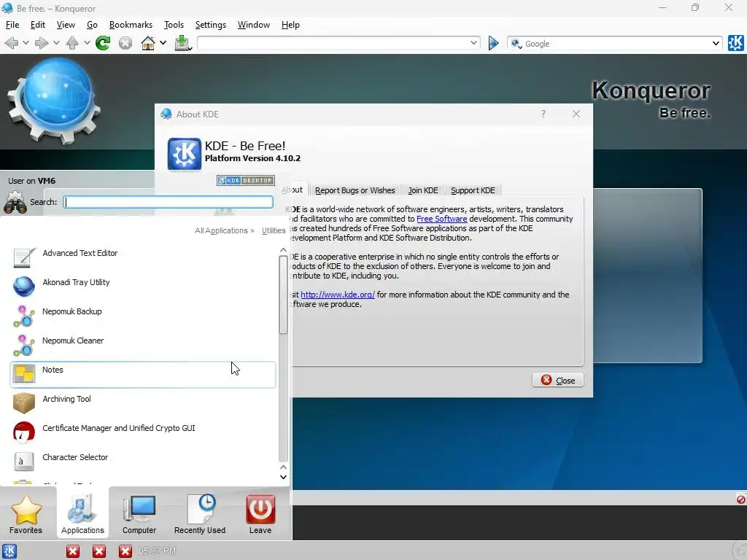Expand the Forward history dropdown arrow
The image size is (747, 560).
[56, 43]
